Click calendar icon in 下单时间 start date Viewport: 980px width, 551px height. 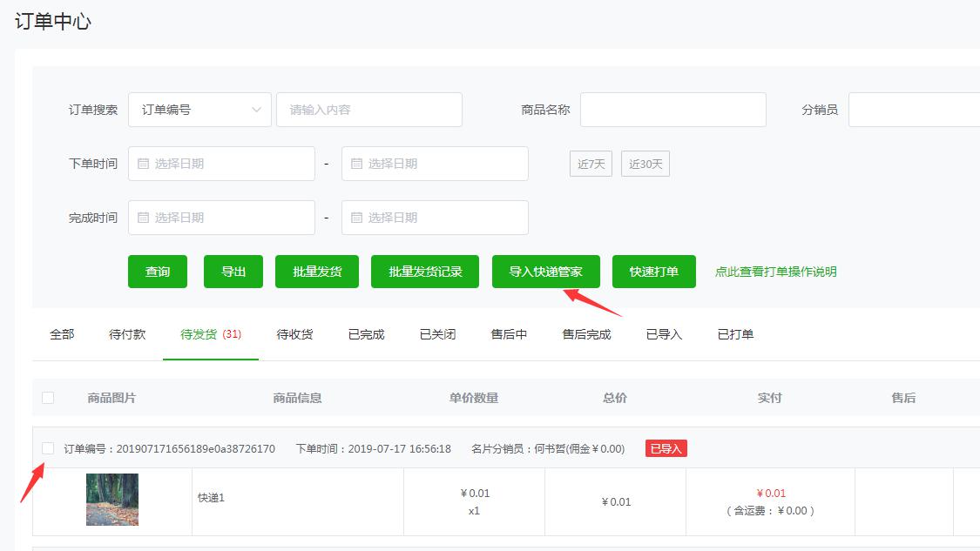click(143, 164)
